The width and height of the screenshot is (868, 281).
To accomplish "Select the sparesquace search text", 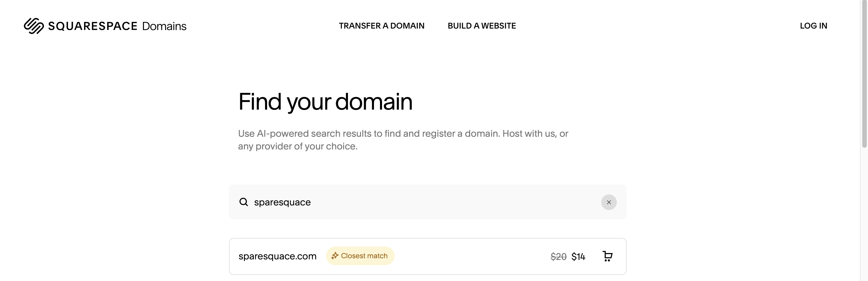I will [282, 202].
